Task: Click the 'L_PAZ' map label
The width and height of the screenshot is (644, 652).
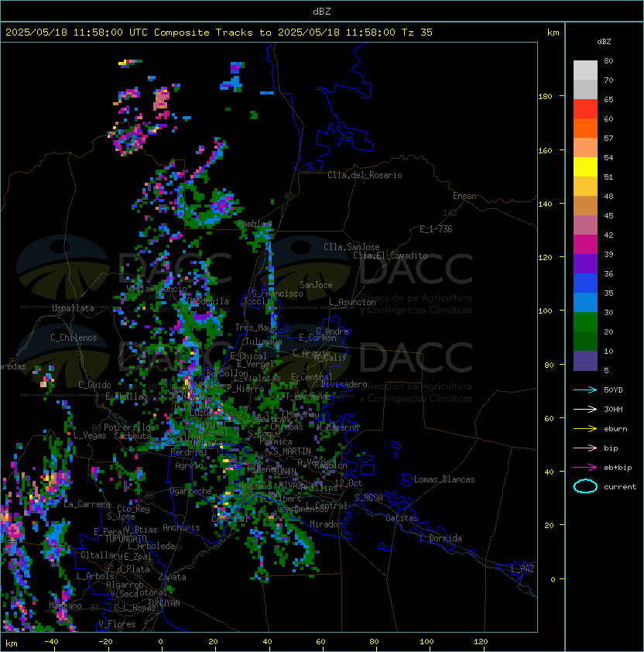Action: pos(522,568)
